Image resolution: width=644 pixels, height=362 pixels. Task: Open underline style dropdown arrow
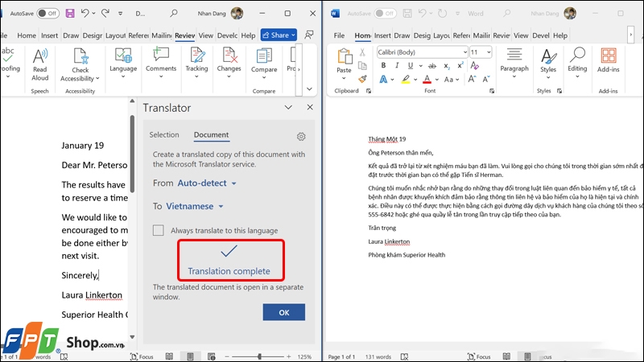click(x=420, y=66)
